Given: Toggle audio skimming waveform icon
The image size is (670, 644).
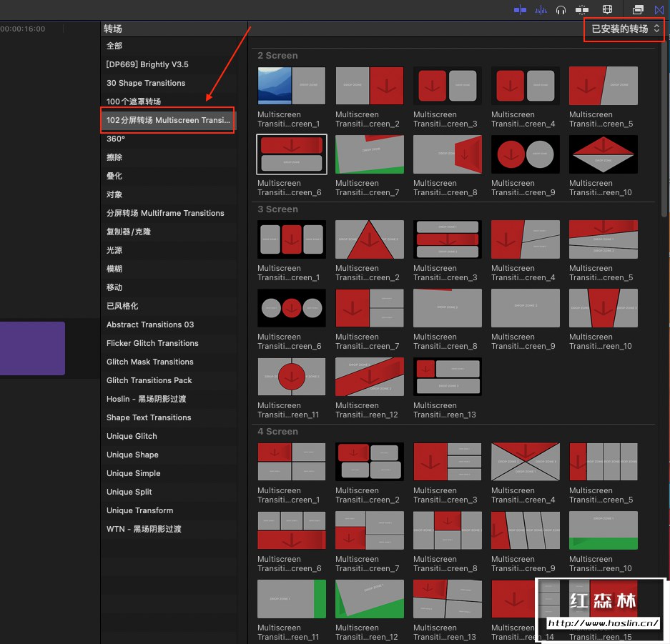Looking at the screenshot, I should pyautogui.click(x=541, y=10).
